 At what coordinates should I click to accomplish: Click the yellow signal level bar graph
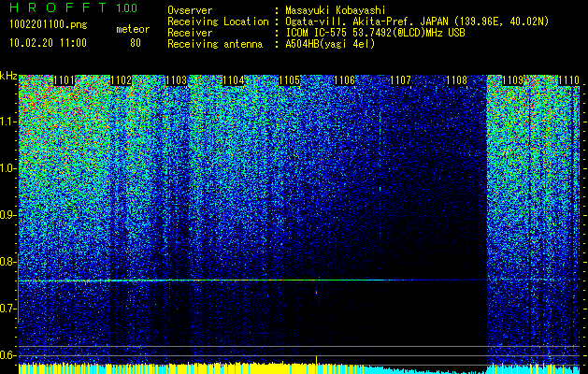(x=192, y=368)
